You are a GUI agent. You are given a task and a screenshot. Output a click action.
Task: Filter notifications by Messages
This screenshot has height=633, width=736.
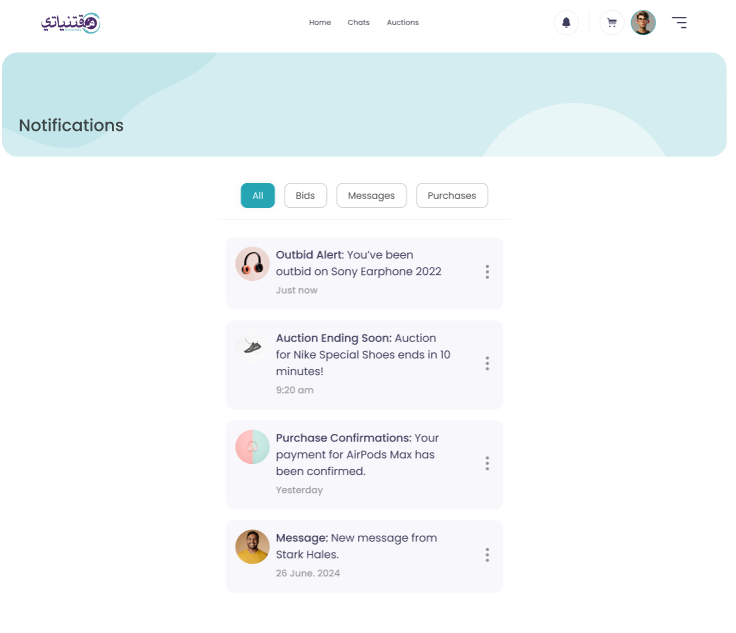[x=371, y=196]
